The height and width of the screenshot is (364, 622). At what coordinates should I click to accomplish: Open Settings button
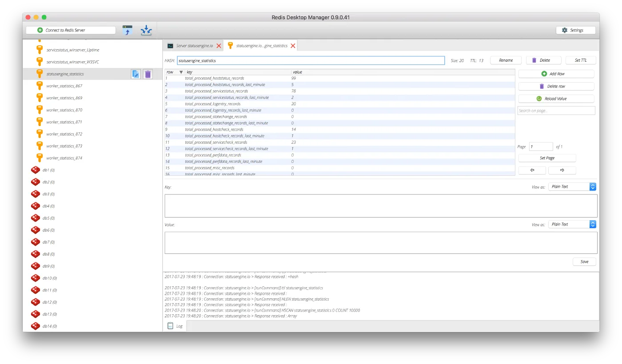point(576,30)
